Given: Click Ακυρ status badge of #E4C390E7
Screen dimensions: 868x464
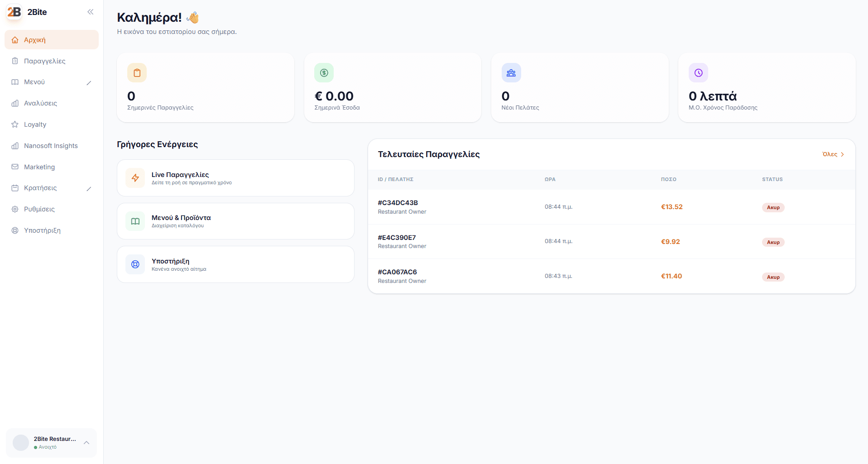Looking at the screenshot, I should pyautogui.click(x=773, y=242).
